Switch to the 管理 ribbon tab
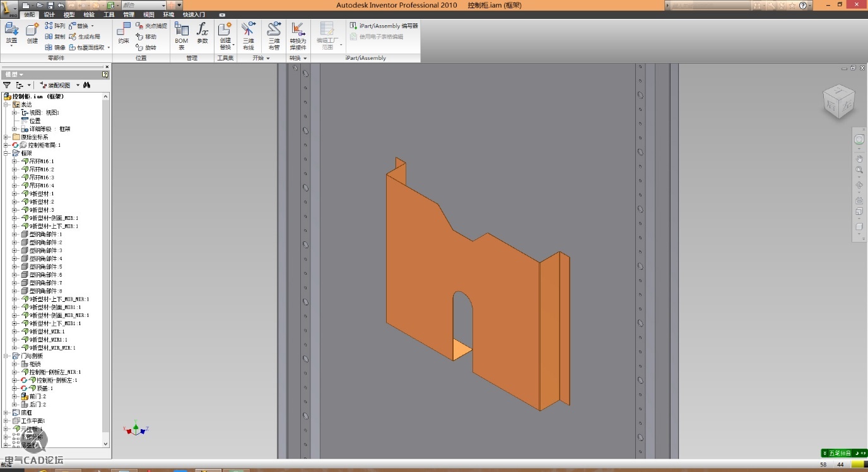The width and height of the screenshot is (868, 472). [x=129, y=14]
